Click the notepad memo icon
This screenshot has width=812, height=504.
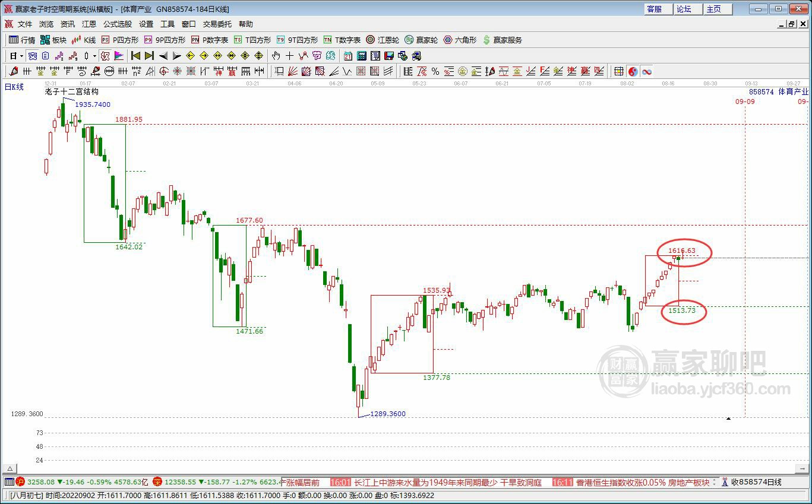coord(375,56)
